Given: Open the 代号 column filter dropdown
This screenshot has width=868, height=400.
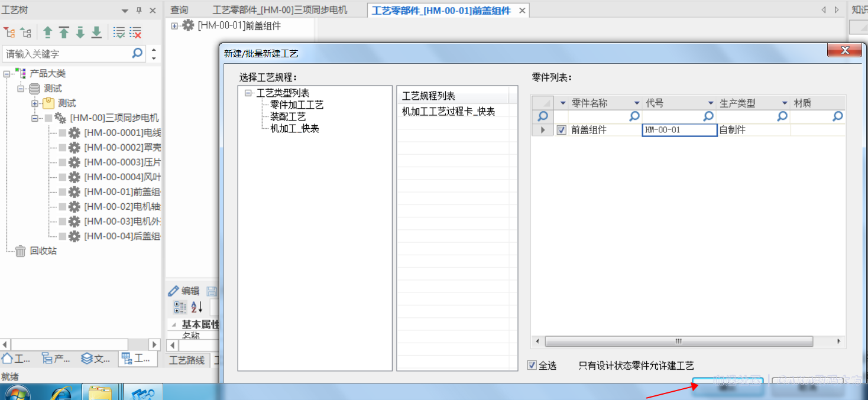Looking at the screenshot, I should click(x=711, y=103).
